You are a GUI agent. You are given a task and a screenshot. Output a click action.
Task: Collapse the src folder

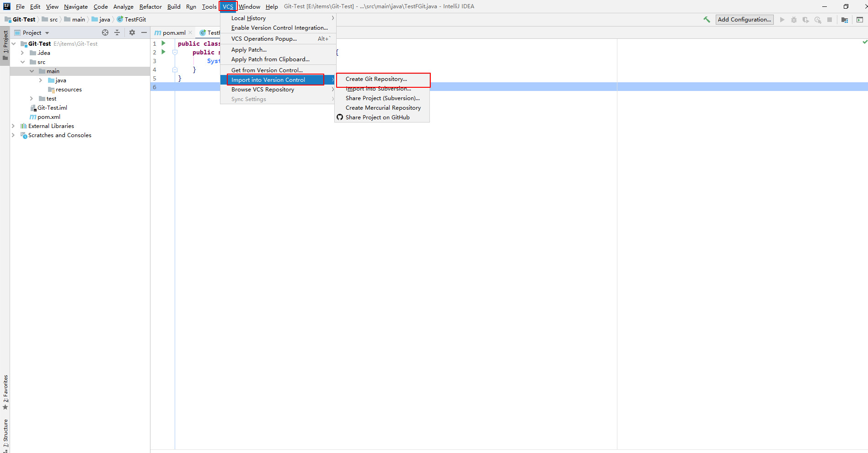point(22,62)
